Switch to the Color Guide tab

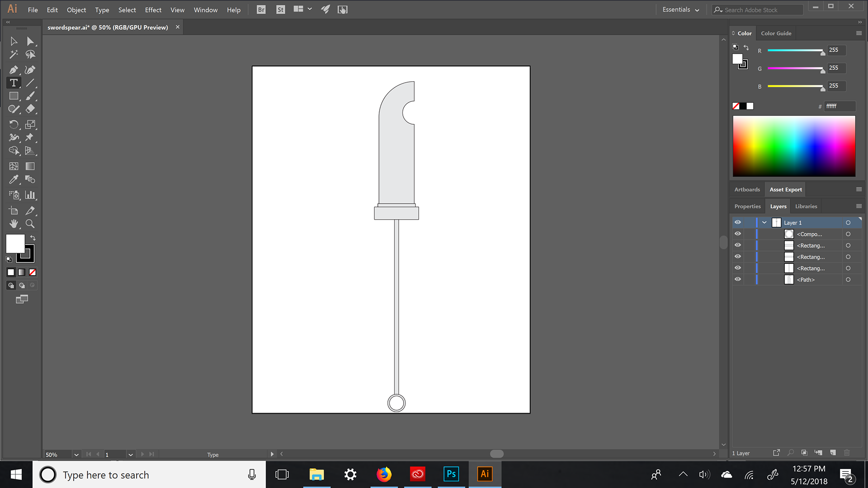[x=776, y=33]
